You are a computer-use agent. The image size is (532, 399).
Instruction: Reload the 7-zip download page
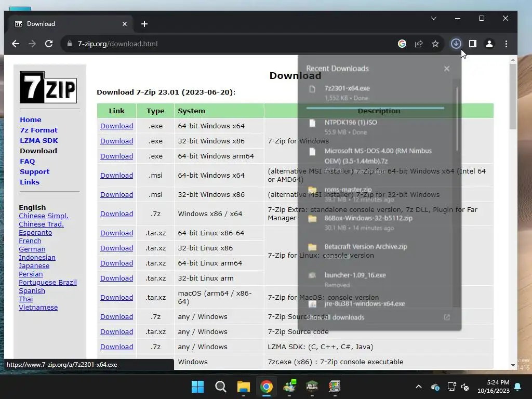tap(49, 44)
